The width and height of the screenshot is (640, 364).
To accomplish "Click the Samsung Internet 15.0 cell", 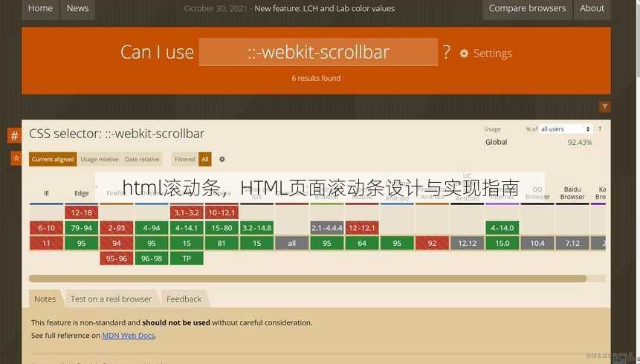I will (502, 243).
